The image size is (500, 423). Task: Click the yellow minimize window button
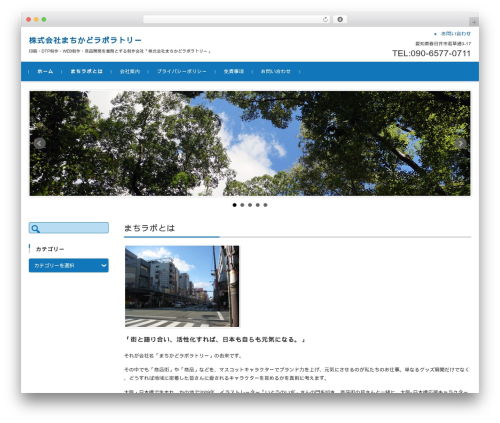tap(36, 19)
